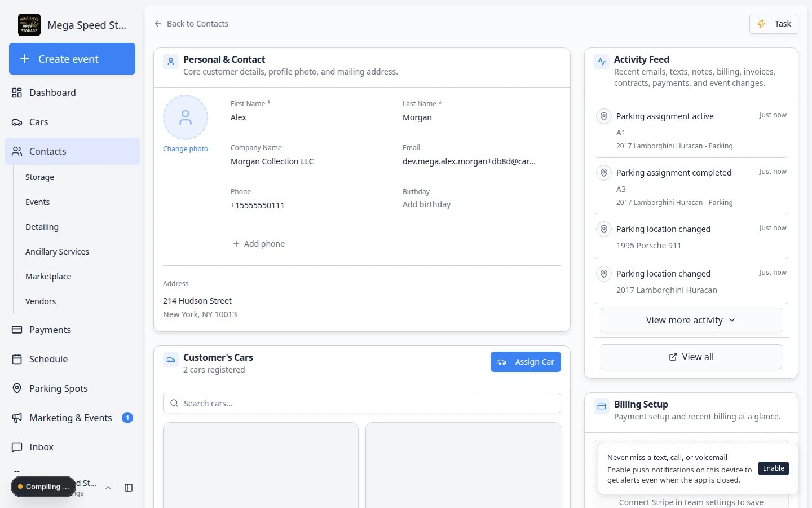The width and height of the screenshot is (812, 508).
Task: Go to Storage submenu item
Action: tap(39, 177)
